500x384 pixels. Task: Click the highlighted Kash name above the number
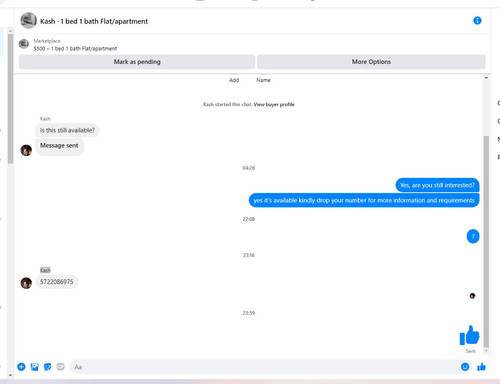pos(45,270)
